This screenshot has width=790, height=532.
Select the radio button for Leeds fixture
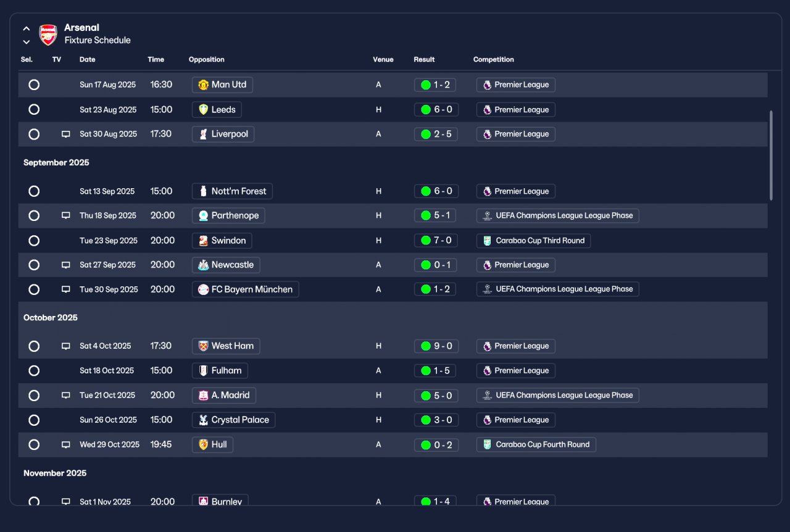pos(34,109)
